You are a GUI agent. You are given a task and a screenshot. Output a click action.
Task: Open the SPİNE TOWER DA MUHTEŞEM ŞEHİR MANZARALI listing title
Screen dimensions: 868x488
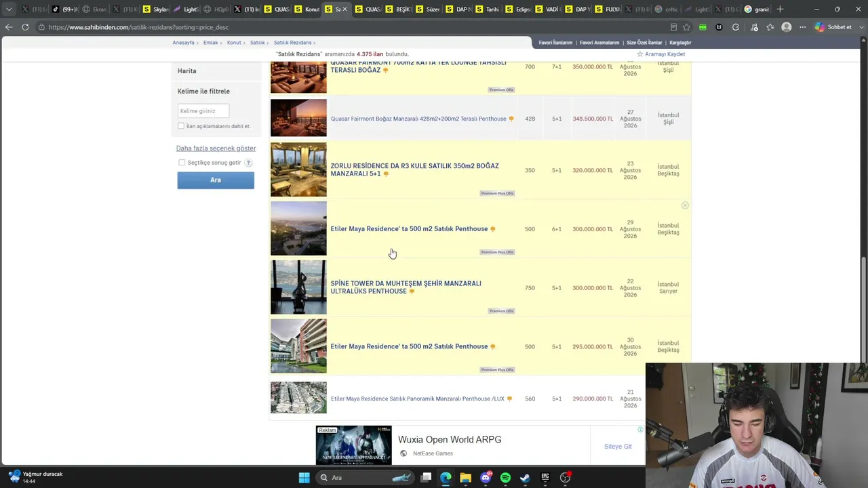(406, 287)
